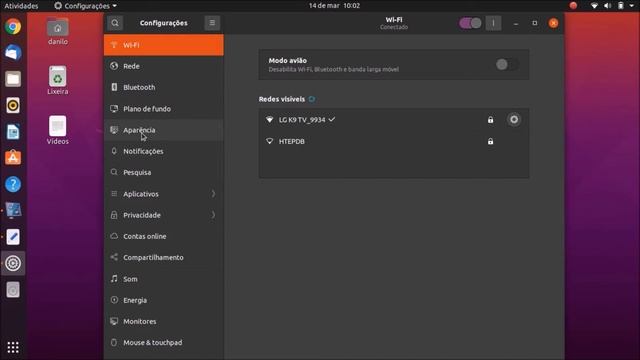Viewport: 640px width, 360px height.
Task: Open the Som settings panel
Action: pos(164,279)
